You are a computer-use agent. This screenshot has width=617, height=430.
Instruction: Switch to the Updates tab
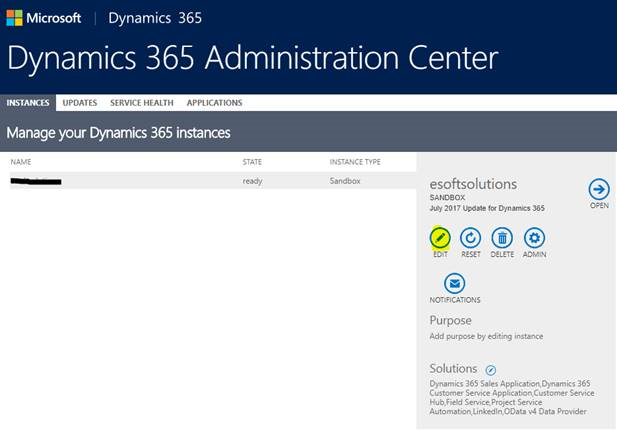pos(80,103)
